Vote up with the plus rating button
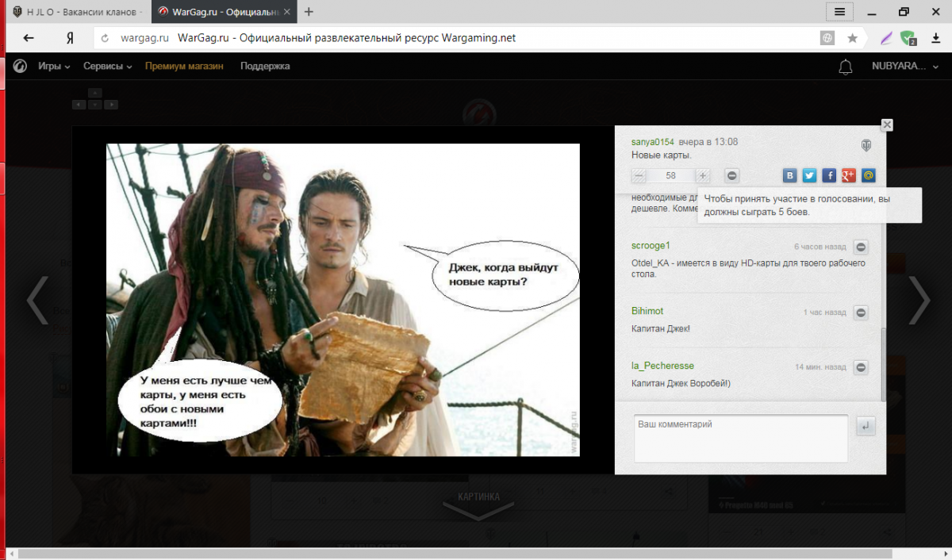This screenshot has width=952, height=560. (703, 176)
